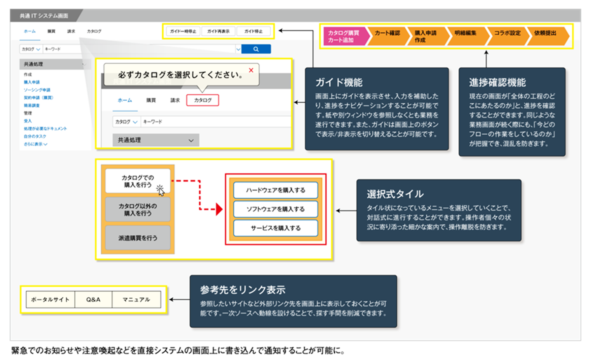The width and height of the screenshot is (591, 364).
Task: Select the サービスを購入する tile
Action: tap(276, 228)
